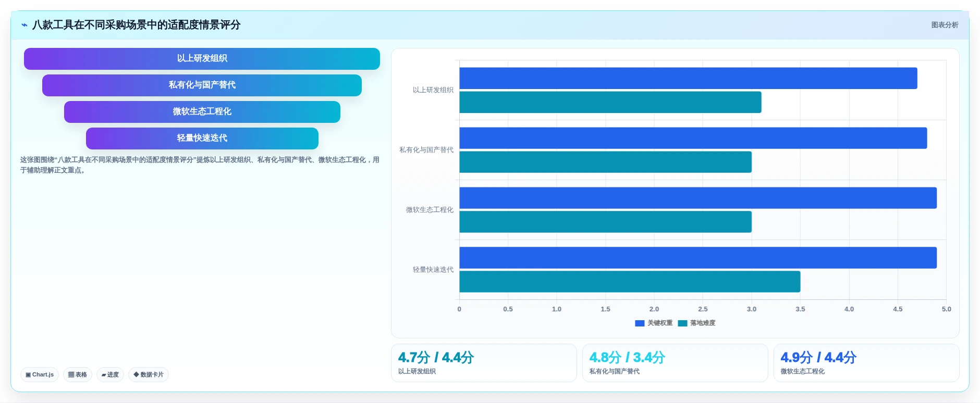Click the Chart.js tag chip
This screenshot has height=403, width=980.
coord(40,374)
